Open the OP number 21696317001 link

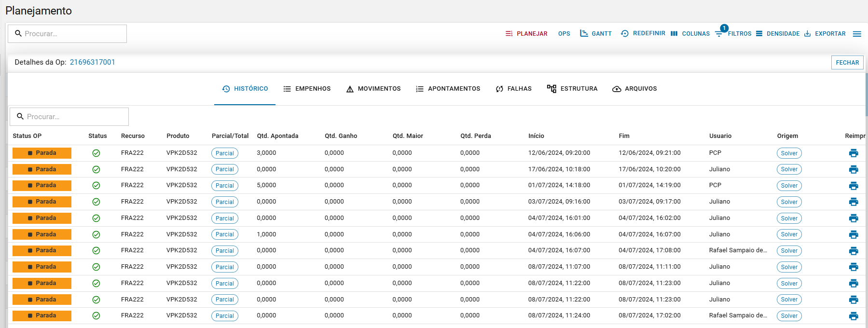pyautogui.click(x=93, y=62)
